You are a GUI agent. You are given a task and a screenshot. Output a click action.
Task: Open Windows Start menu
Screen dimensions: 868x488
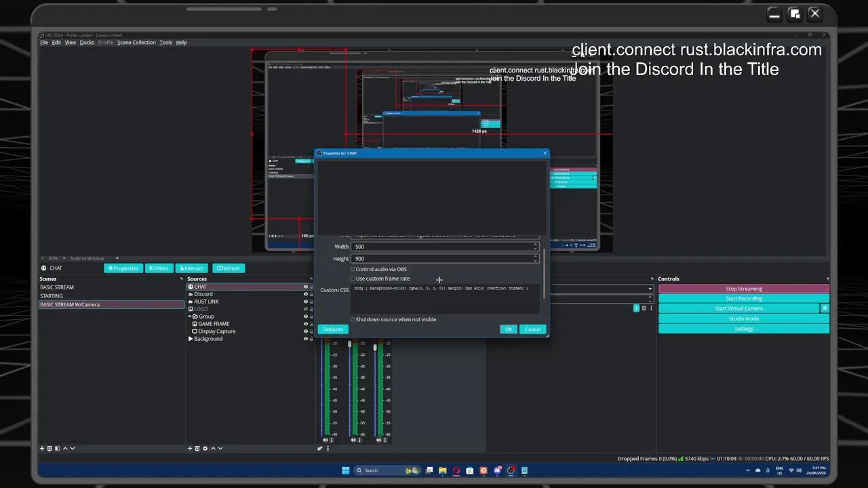[346, 470]
